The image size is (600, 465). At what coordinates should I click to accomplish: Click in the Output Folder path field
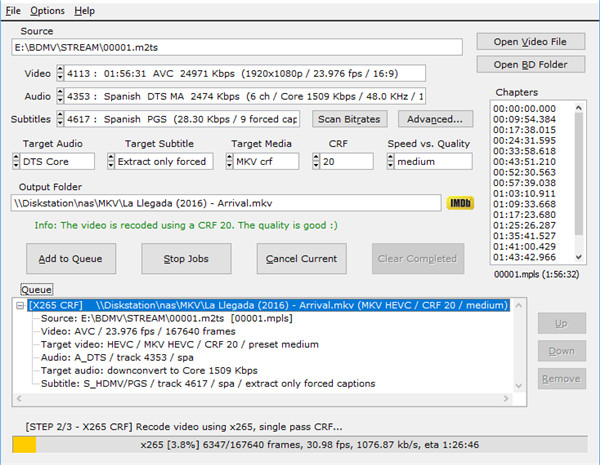pyautogui.click(x=228, y=203)
